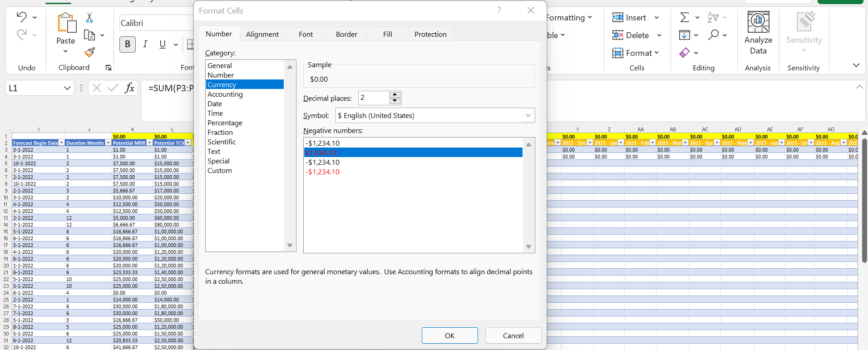Screen dimensions: 868x350
Task: Open the Duration Months filter dropdown
Action: click(x=108, y=143)
